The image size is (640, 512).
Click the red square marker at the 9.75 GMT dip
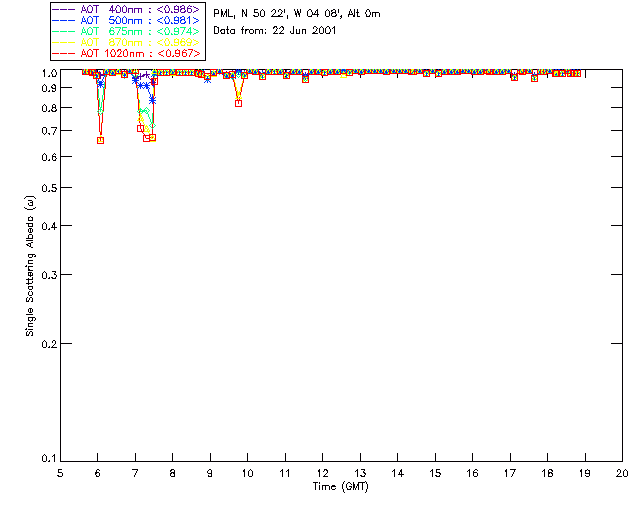pyautogui.click(x=238, y=104)
